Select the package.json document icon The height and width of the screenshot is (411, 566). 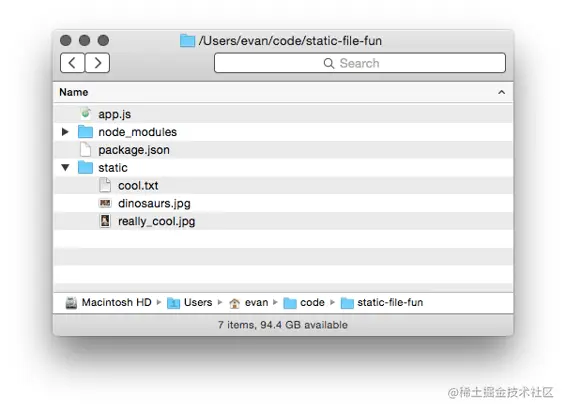click(x=86, y=150)
